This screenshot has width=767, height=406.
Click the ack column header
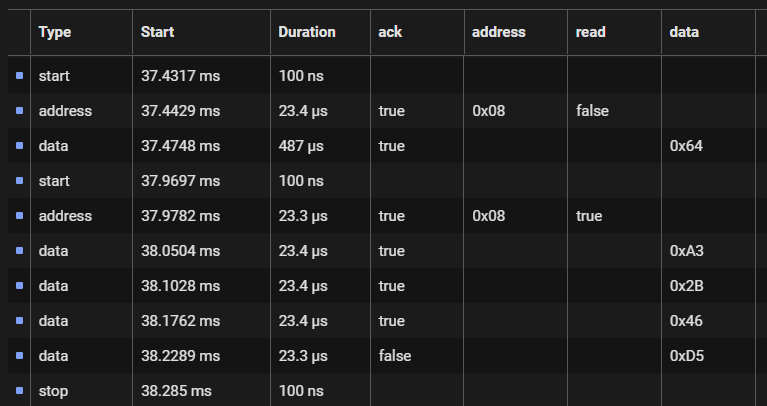[390, 32]
